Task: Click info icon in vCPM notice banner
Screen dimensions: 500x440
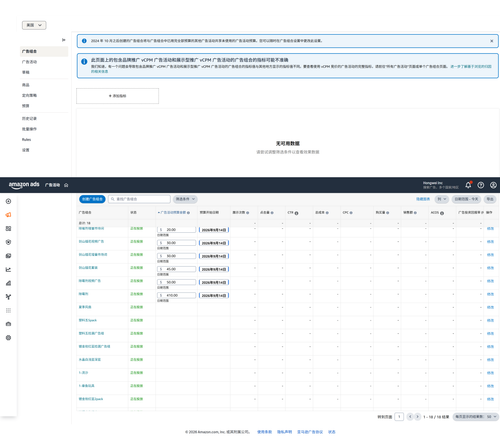Action: click(x=84, y=61)
